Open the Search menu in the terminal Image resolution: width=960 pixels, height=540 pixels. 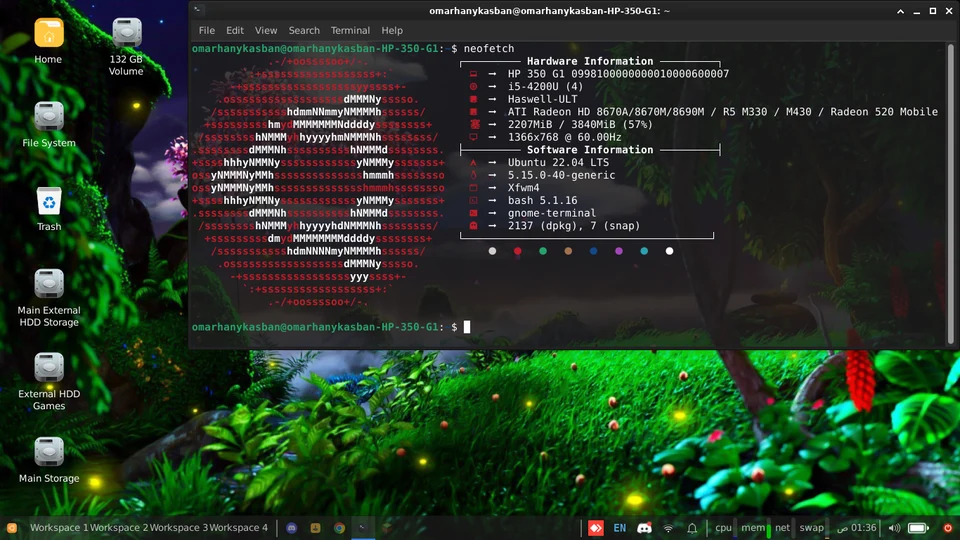click(x=304, y=30)
